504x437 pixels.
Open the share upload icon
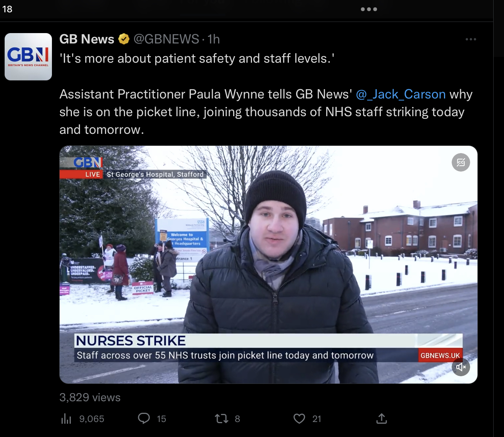coord(381,419)
